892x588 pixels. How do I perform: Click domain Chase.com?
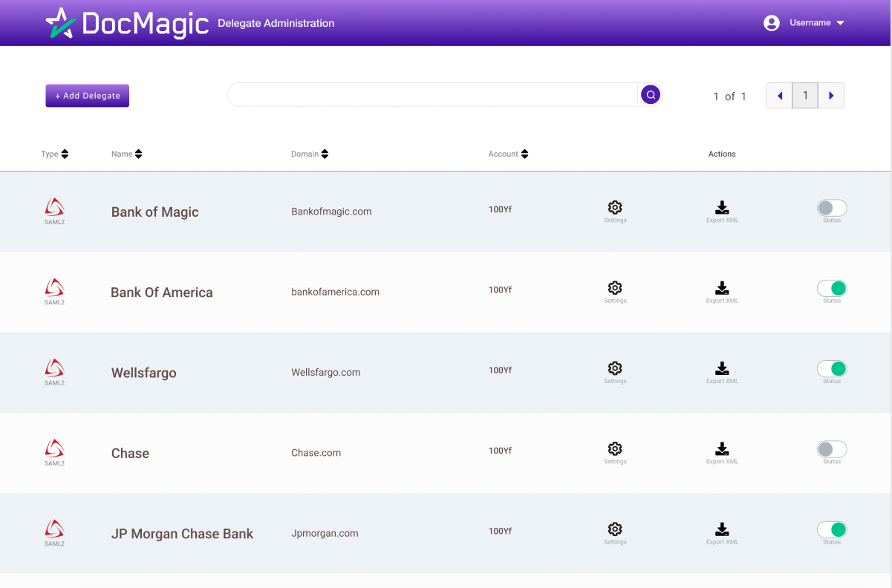click(x=316, y=452)
